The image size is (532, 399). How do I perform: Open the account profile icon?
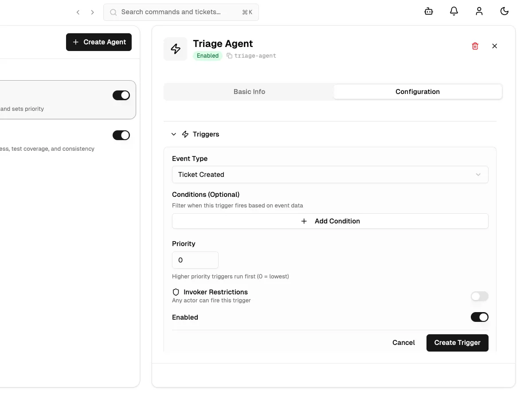(x=479, y=11)
